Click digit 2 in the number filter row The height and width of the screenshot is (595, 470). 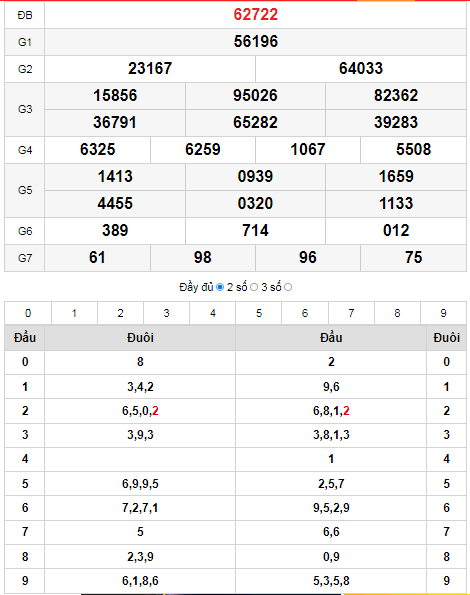tap(120, 313)
